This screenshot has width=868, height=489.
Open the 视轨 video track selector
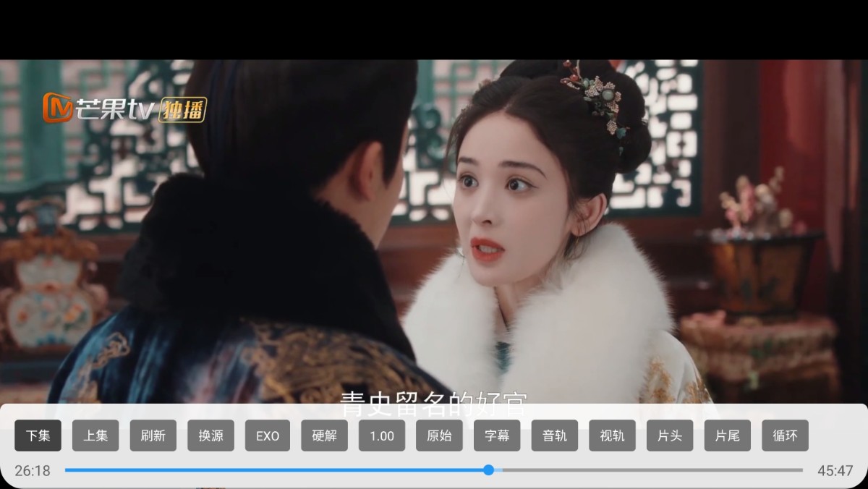[612, 435]
